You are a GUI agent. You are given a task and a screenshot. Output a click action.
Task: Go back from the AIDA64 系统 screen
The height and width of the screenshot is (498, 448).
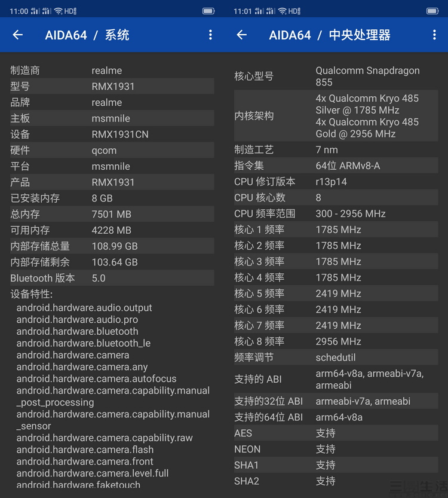coord(18,35)
